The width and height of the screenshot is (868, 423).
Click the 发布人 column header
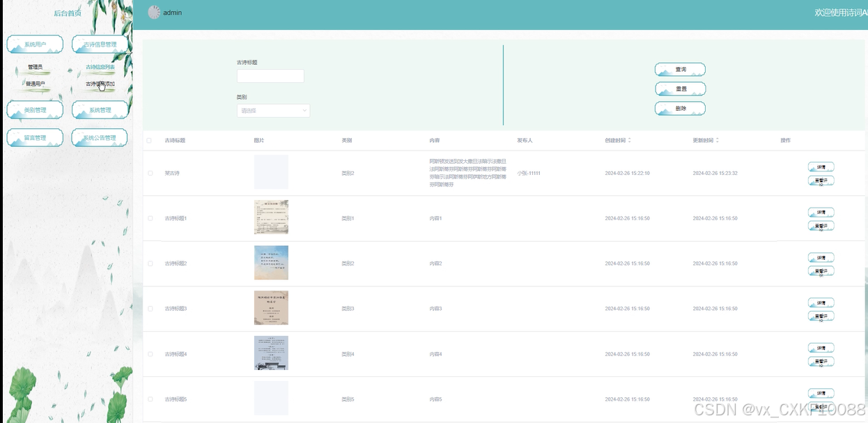point(525,141)
